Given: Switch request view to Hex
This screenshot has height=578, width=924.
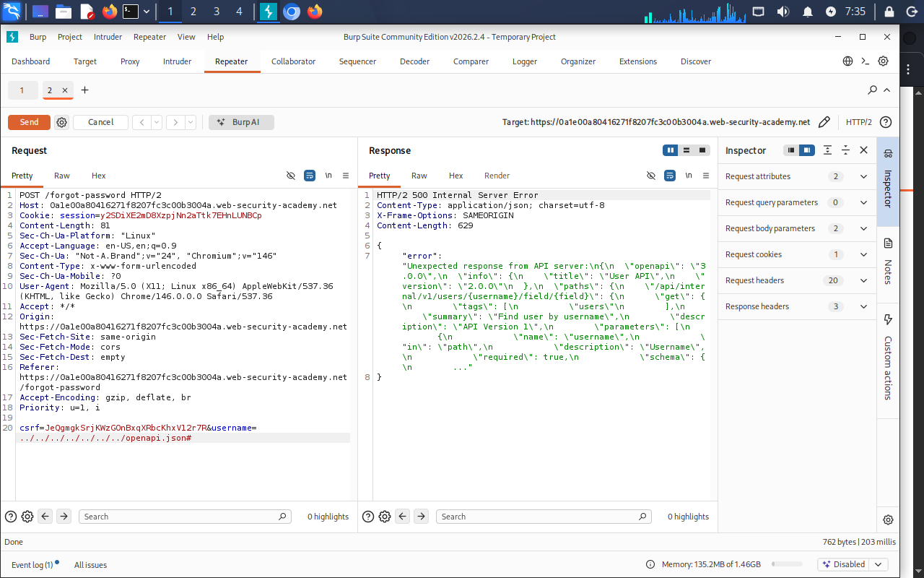Looking at the screenshot, I should point(99,176).
